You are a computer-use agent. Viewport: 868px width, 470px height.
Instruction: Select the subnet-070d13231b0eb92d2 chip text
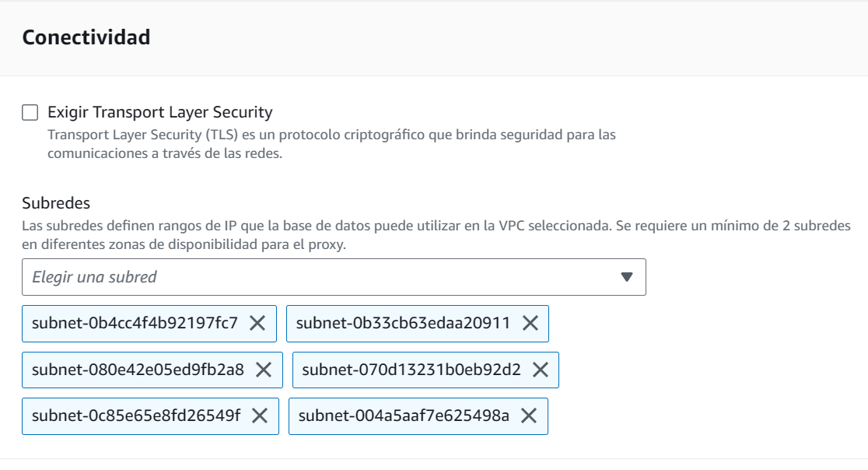pyautogui.click(x=411, y=370)
